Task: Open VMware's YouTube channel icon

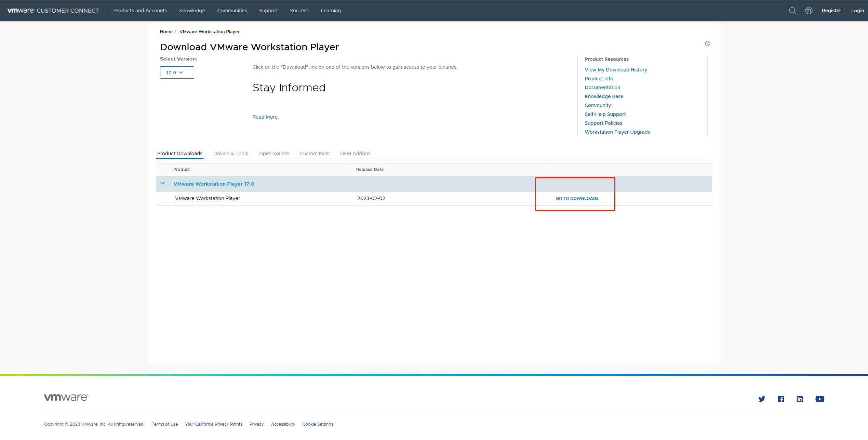Action: point(820,399)
